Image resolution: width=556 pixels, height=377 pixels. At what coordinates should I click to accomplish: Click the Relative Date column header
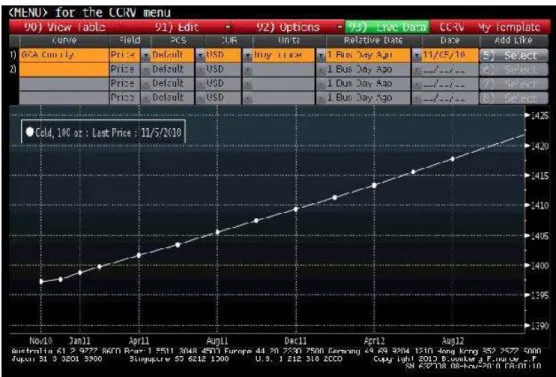point(373,40)
